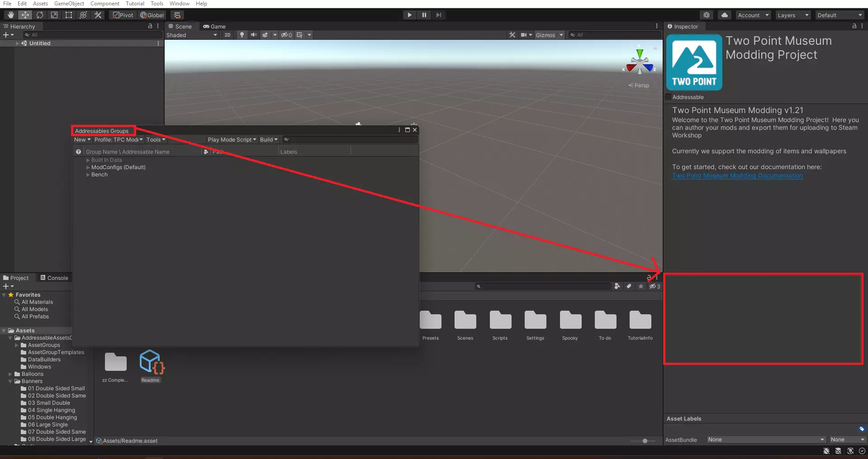Toggle scene effects (skybox, fog)
This screenshot has height=459, width=868.
[x=265, y=35]
